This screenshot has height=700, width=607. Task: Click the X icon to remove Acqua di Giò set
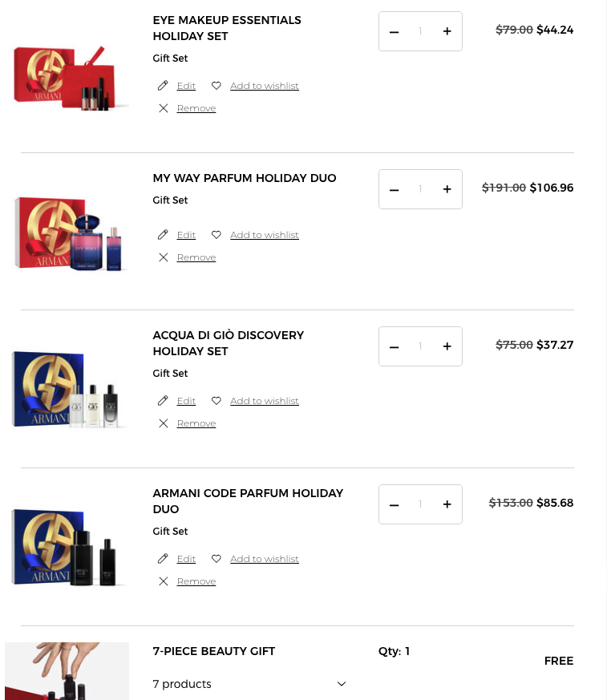coord(164,423)
